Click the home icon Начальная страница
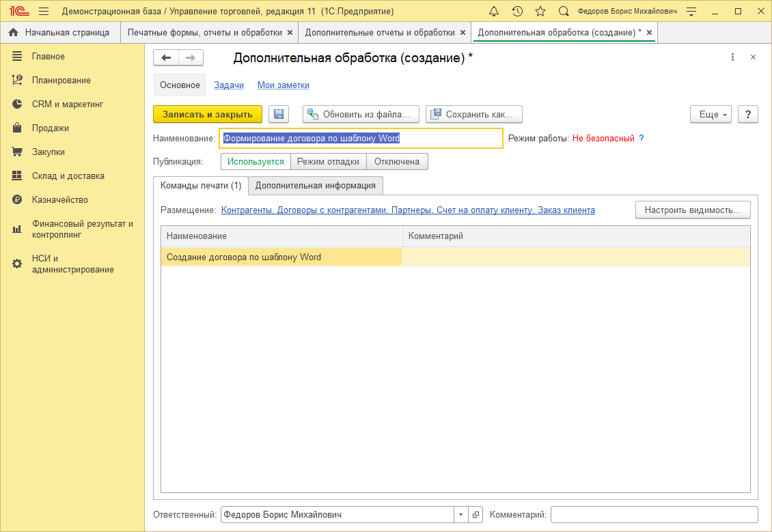The height and width of the screenshot is (532, 772). click(14, 32)
